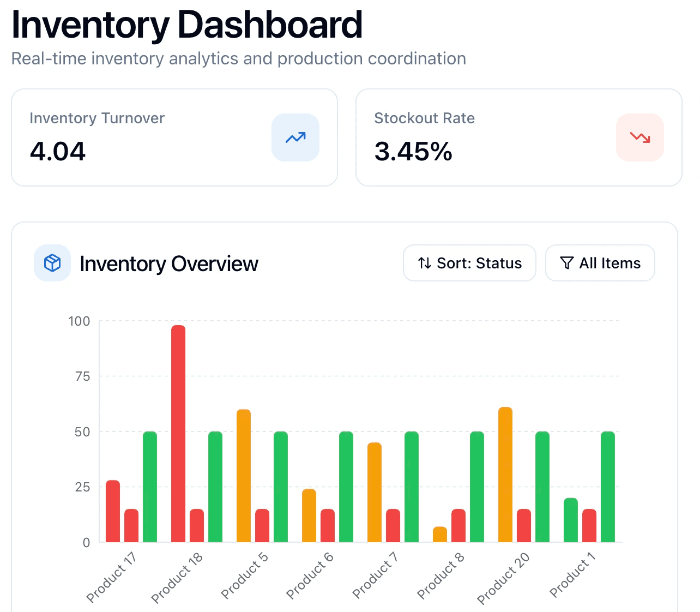Click the Inventory Overview heading
This screenshot has width=700, height=612.
(169, 263)
